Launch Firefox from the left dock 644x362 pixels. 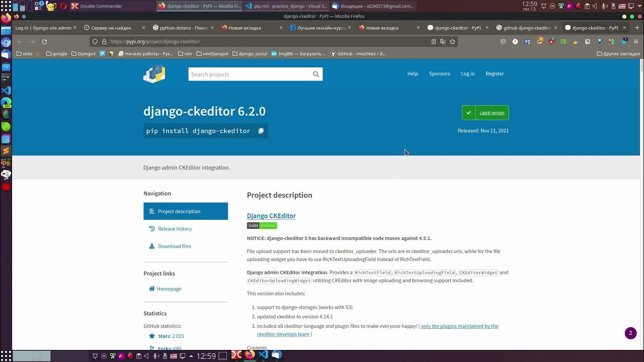pos(6,18)
